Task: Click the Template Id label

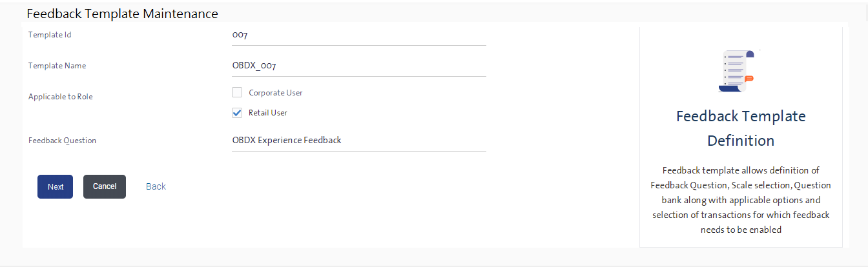Action: tap(50, 35)
